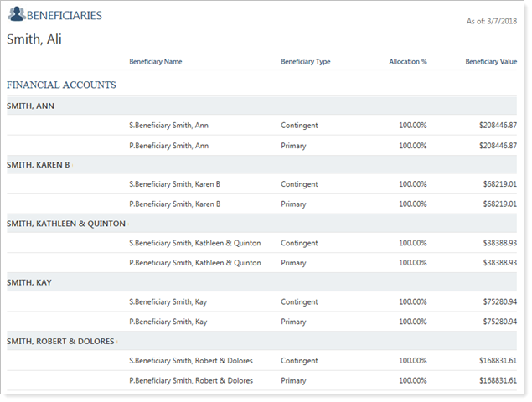
Task: Open P.Beneficiary Smith, Kay entry
Action: pyautogui.click(x=168, y=322)
